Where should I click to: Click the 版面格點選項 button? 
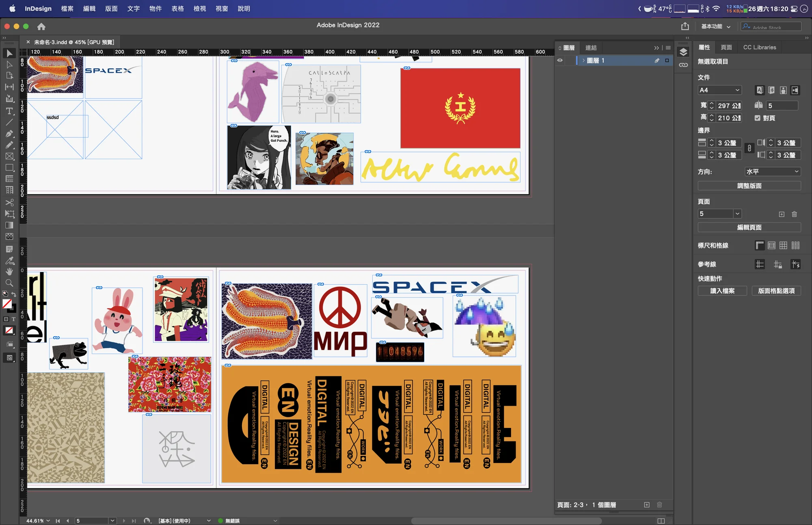776,291
